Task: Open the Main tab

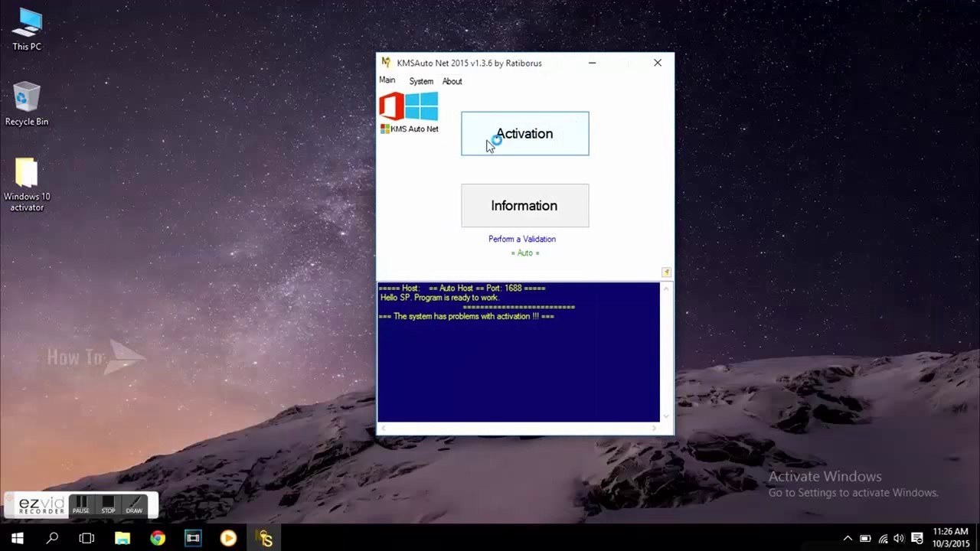Action: pyautogui.click(x=387, y=80)
